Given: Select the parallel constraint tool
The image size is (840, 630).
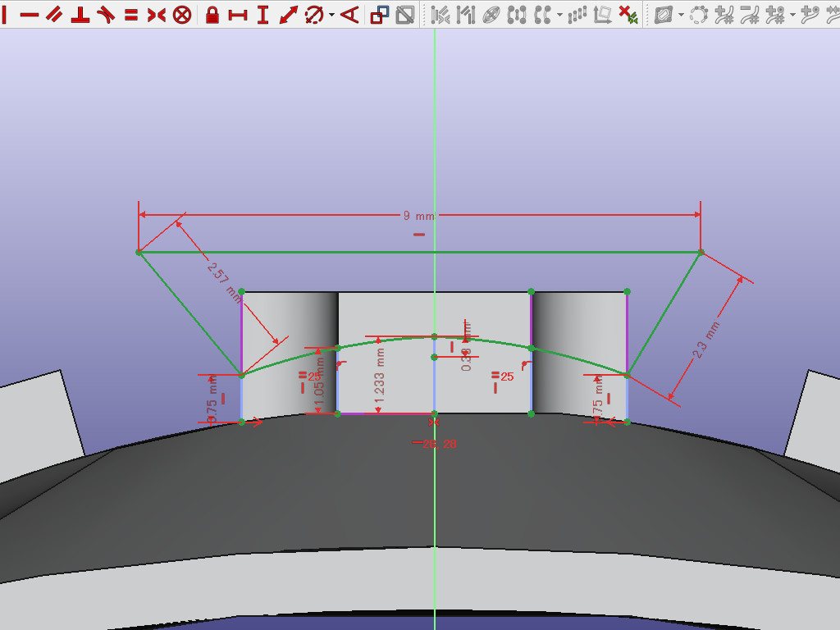Looking at the screenshot, I should pyautogui.click(x=54, y=15).
